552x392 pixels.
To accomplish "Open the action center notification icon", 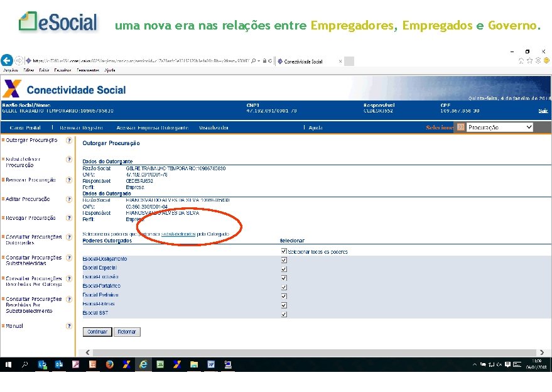I will tap(507, 364).
